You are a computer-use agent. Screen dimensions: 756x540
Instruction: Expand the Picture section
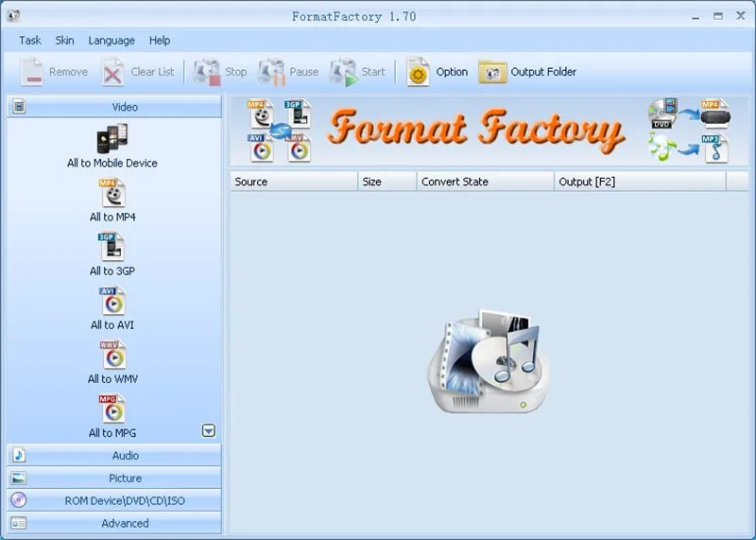tap(114, 478)
